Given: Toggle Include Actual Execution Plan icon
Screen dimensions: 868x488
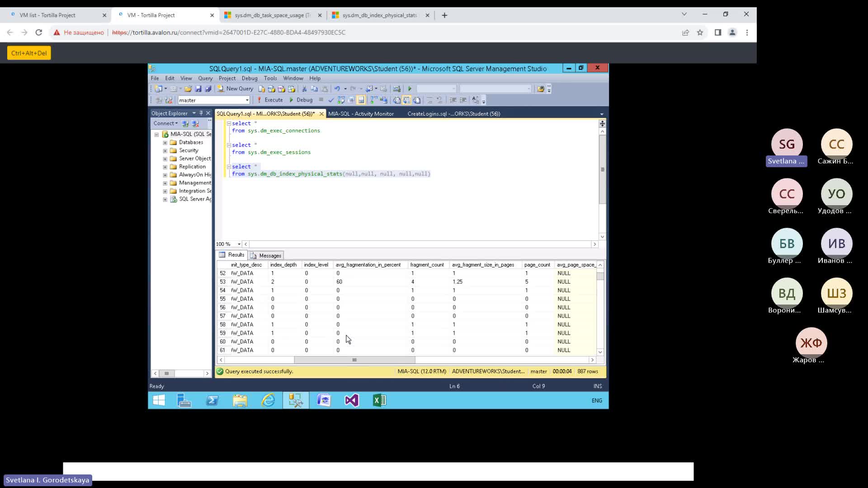Looking at the screenshot, I should pyautogui.click(x=373, y=100).
